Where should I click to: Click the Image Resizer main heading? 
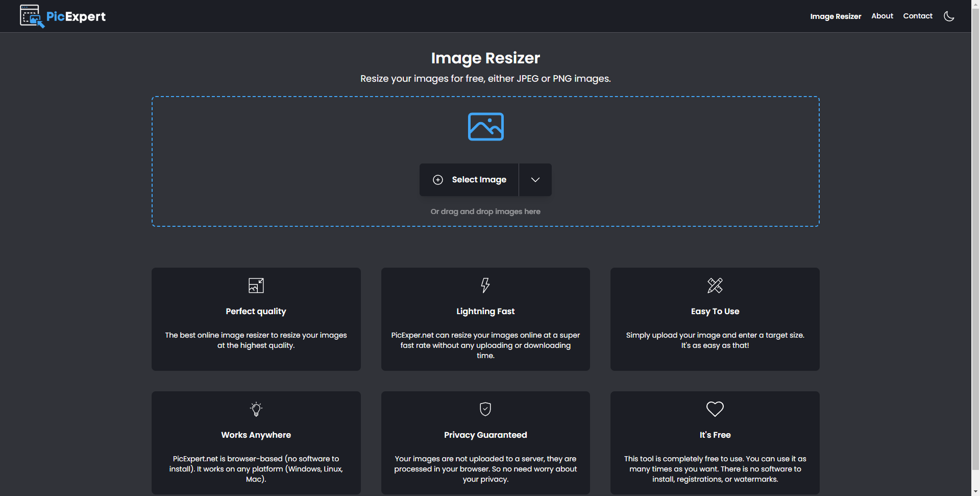[x=485, y=58]
